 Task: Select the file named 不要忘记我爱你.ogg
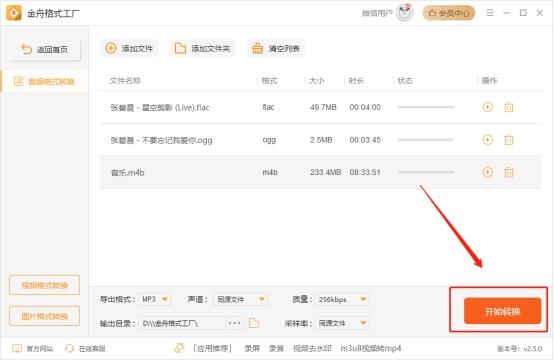161,140
